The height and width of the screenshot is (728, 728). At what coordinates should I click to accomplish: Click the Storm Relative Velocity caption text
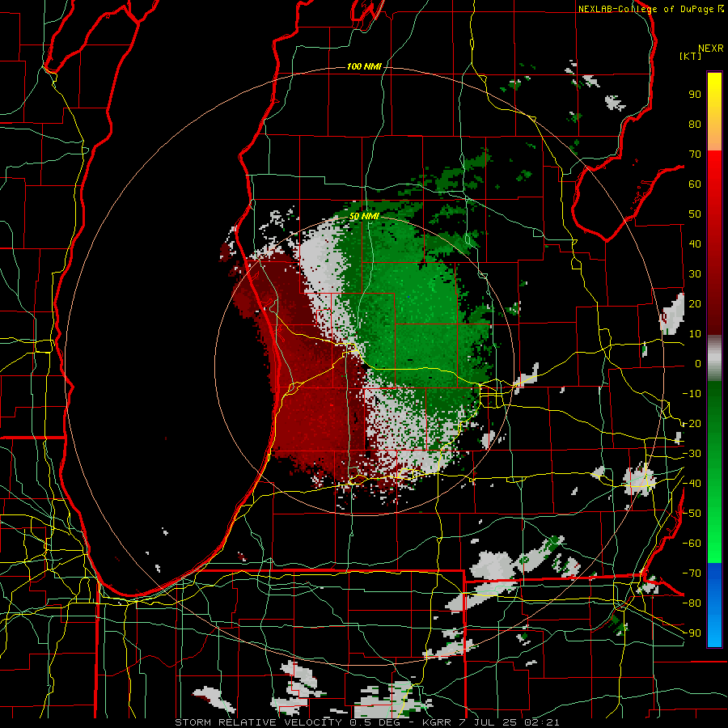367,722
